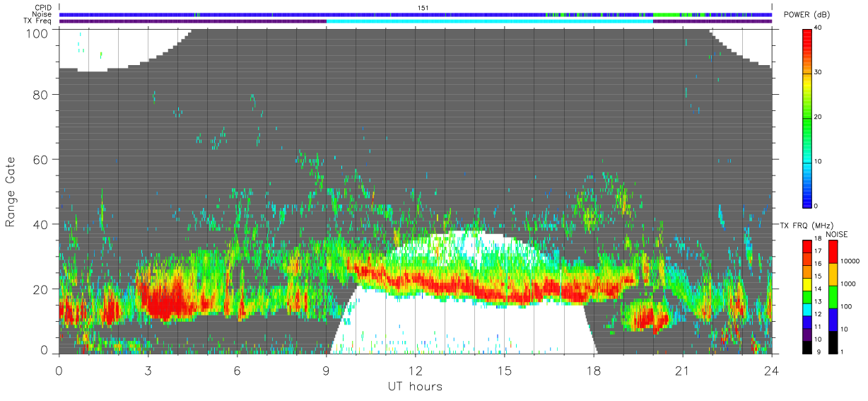This screenshot has height=401, width=868.
Task: Click the CPID value 151
Action: (x=423, y=8)
